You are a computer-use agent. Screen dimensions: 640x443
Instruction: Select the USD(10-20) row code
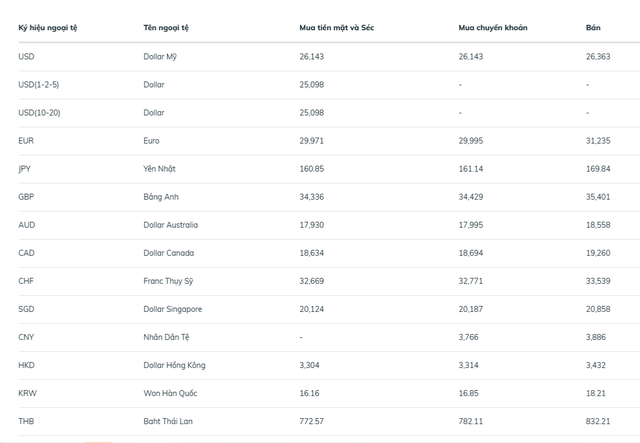[x=39, y=113]
